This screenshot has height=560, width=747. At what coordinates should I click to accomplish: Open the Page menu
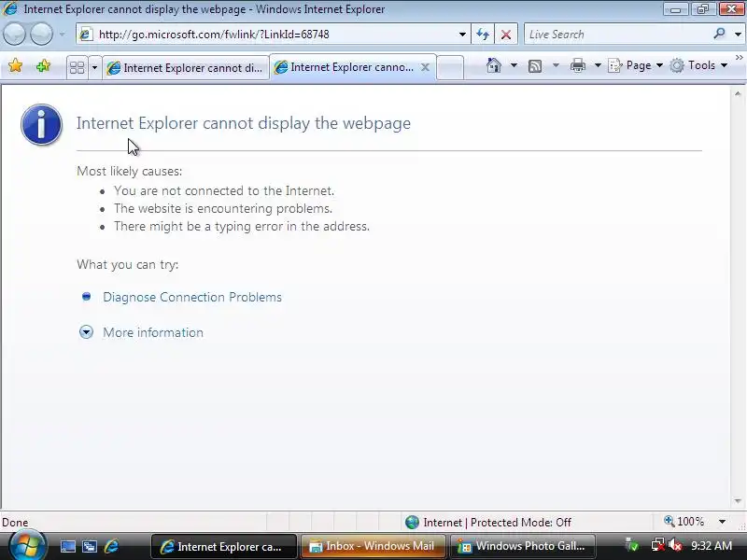(x=636, y=65)
